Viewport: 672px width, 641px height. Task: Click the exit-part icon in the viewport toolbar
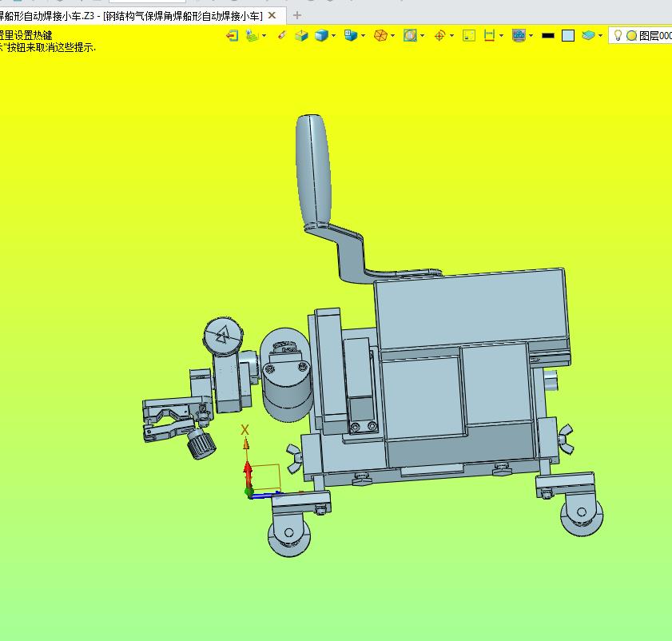pos(232,36)
